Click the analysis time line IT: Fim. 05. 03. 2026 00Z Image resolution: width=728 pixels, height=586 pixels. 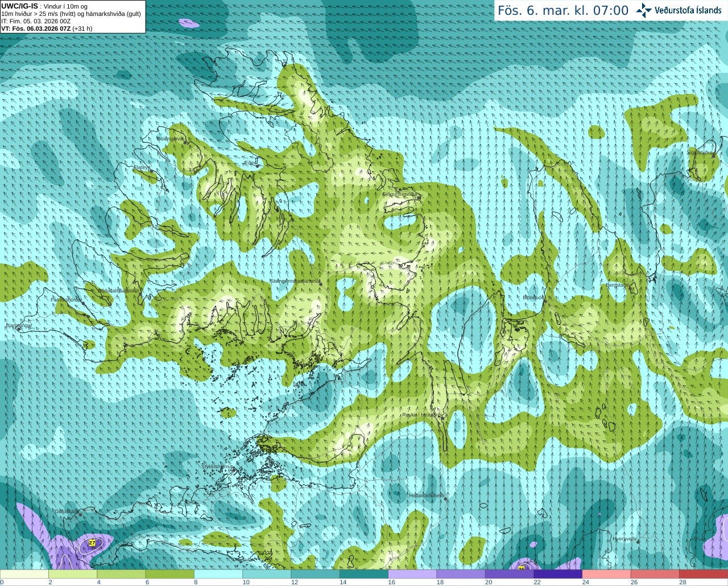36,21
